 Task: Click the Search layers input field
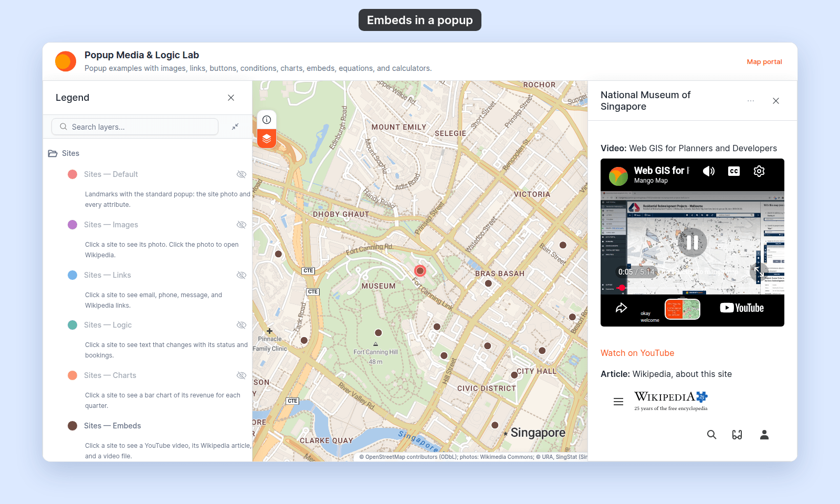tap(135, 127)
